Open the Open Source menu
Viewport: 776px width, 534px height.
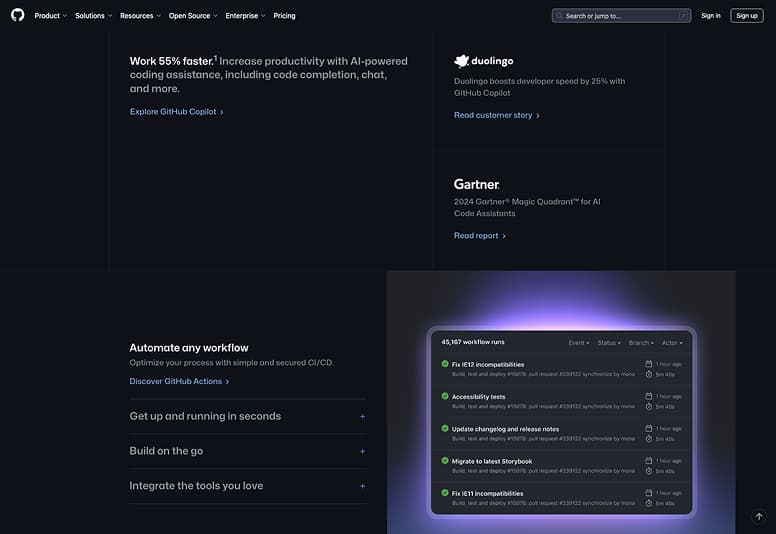[193, 16]
